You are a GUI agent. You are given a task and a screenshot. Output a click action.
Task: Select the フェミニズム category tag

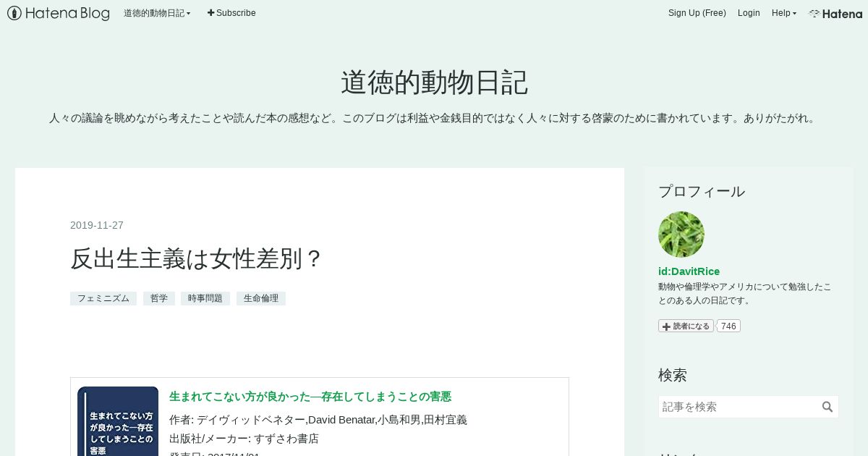(103, 298)
